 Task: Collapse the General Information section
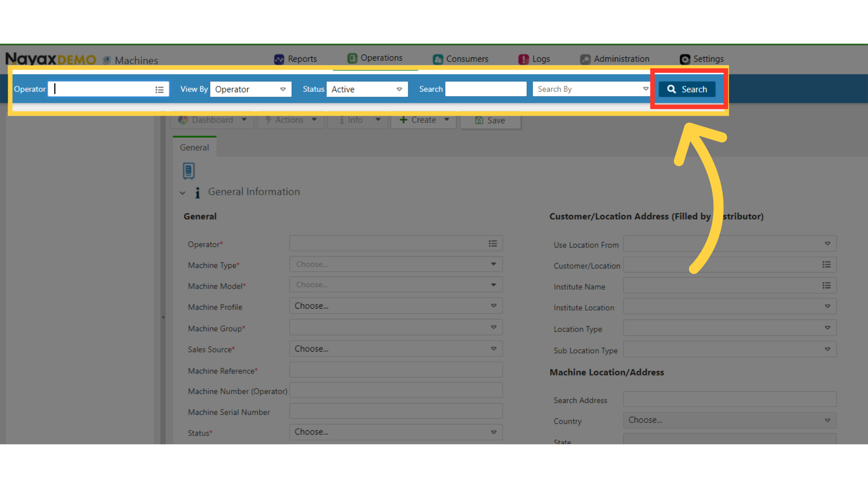coord(183,193)
